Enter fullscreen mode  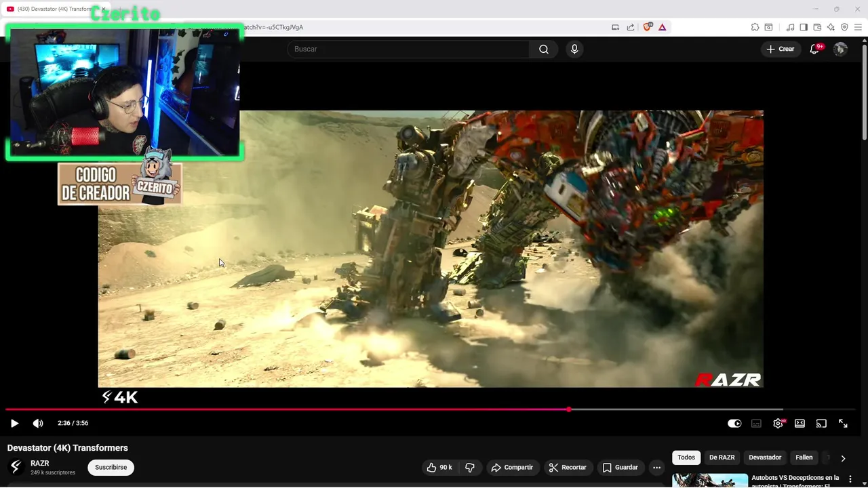(843, 423)
